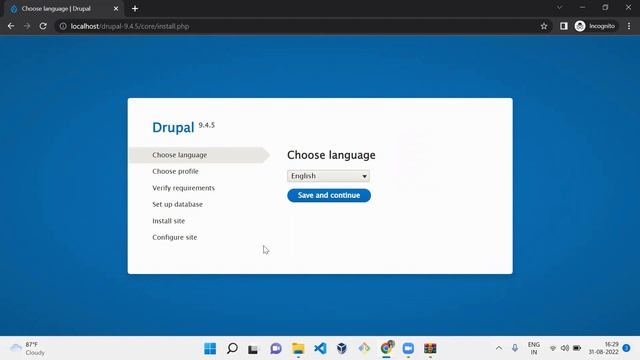Open taskbar Search
This screenshot has width=640, height=360.
(232, 349)
